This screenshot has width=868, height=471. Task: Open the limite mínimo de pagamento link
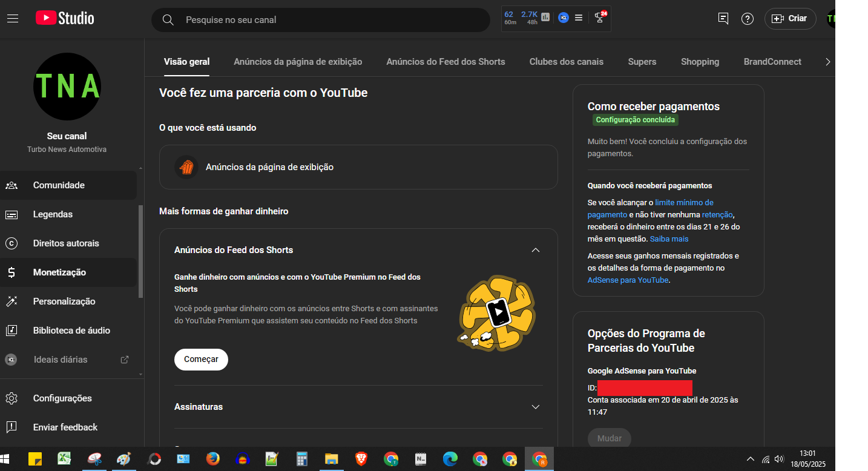tap(651, 208)
